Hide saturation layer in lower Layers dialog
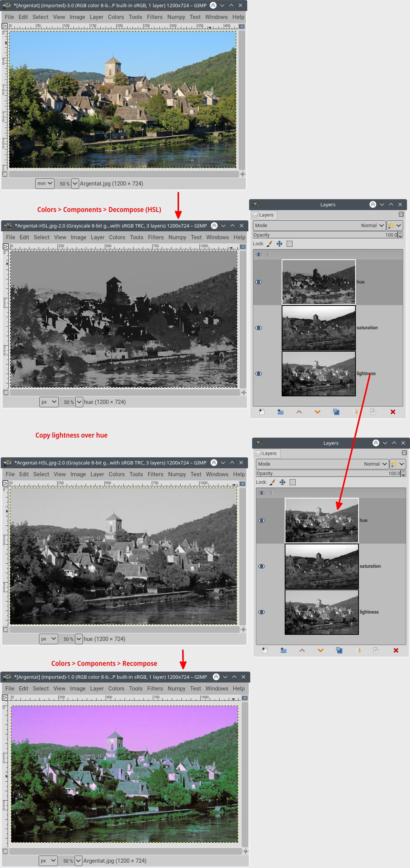The image size is (410, 868). click(262, 566)
